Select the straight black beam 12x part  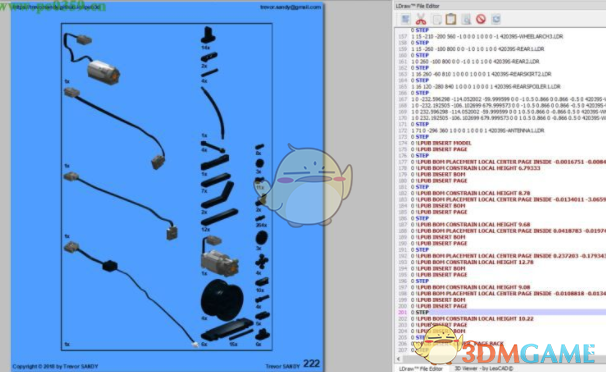220,217
